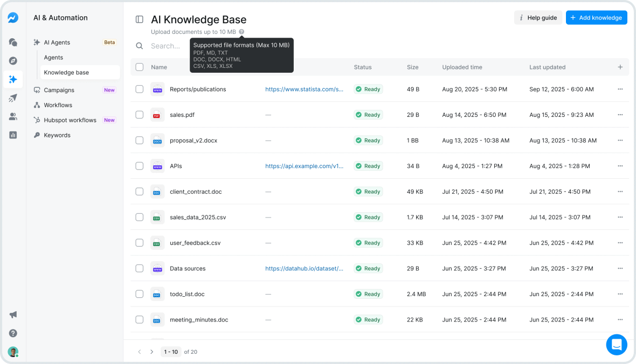
Task: Open the datahub.io dataset link
Action: (x=304, y=268)
